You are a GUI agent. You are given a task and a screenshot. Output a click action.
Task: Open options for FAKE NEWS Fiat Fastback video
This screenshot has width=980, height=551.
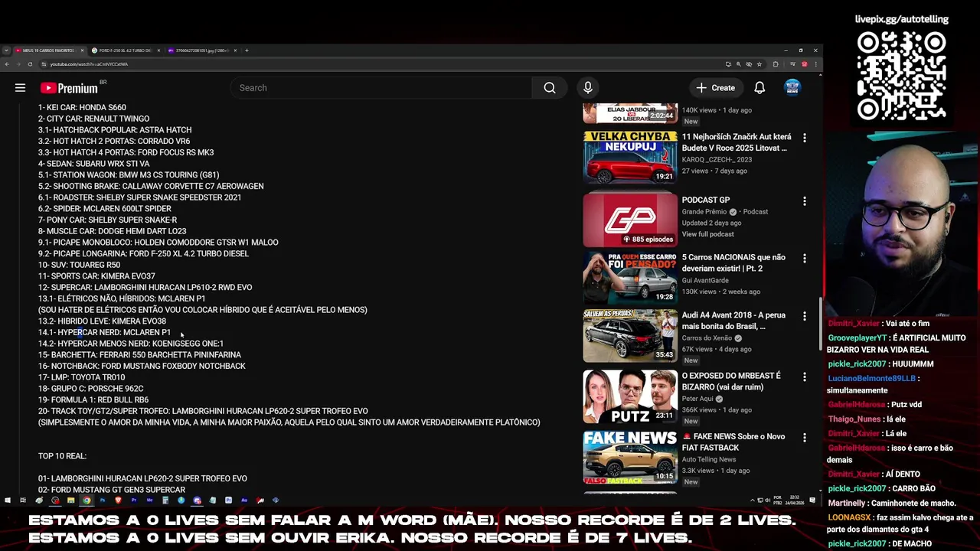coord(804,438)
